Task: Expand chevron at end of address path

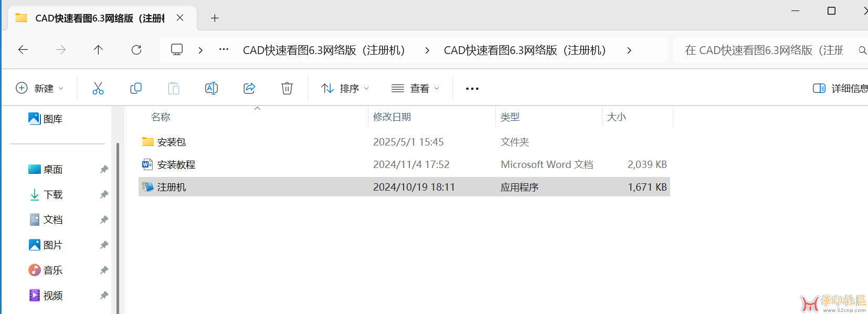Action: [629, 50]
